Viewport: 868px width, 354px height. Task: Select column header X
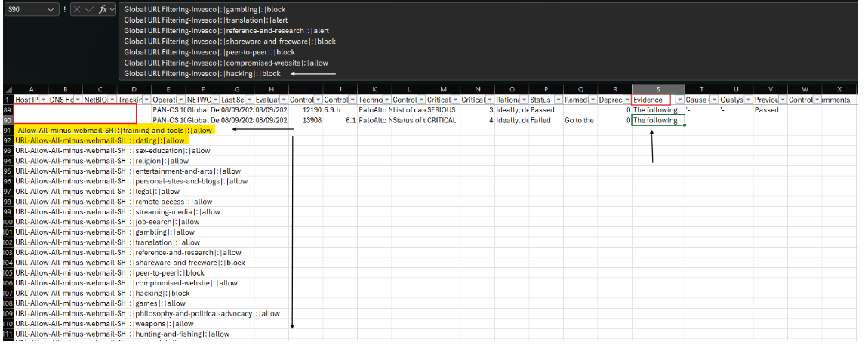pos(839,89)
